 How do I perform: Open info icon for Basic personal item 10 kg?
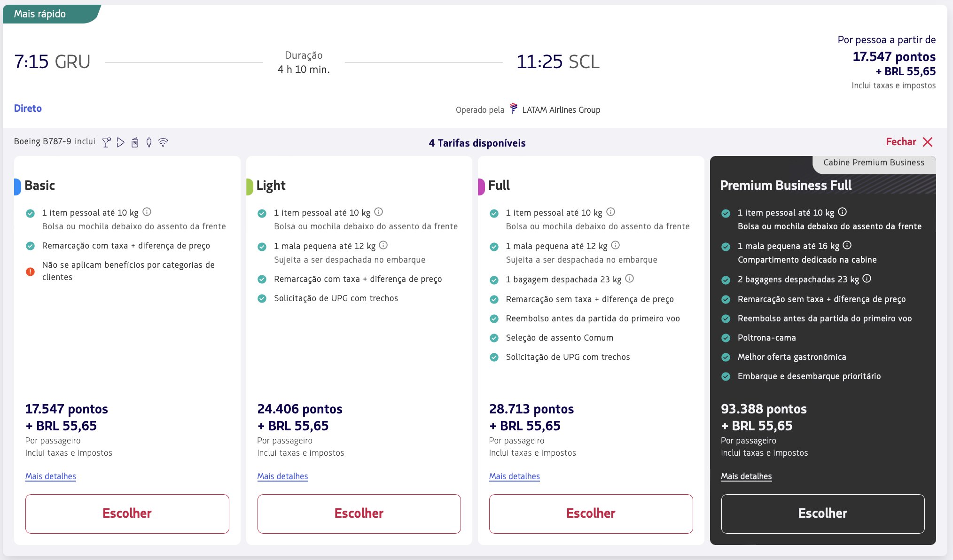pos(147,212)
